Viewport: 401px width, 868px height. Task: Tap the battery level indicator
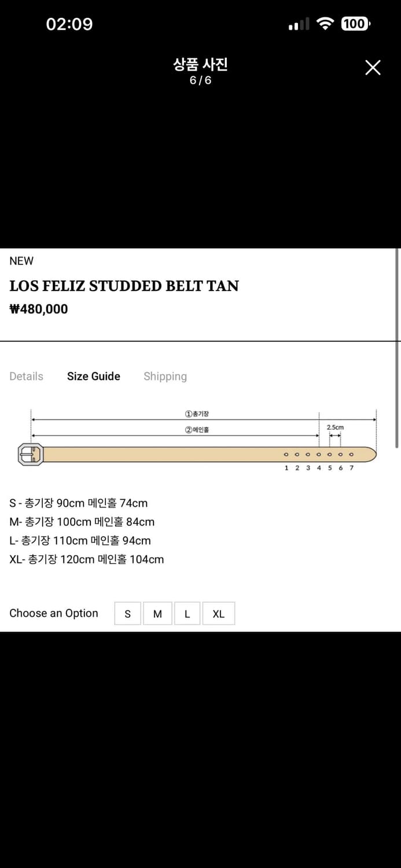(x=355, y=24)
